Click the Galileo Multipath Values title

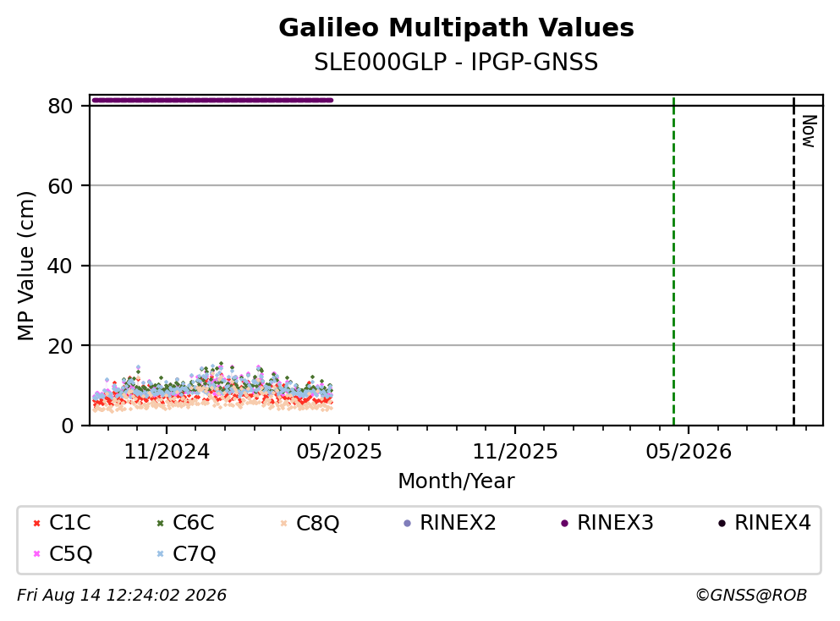(457, 28)
